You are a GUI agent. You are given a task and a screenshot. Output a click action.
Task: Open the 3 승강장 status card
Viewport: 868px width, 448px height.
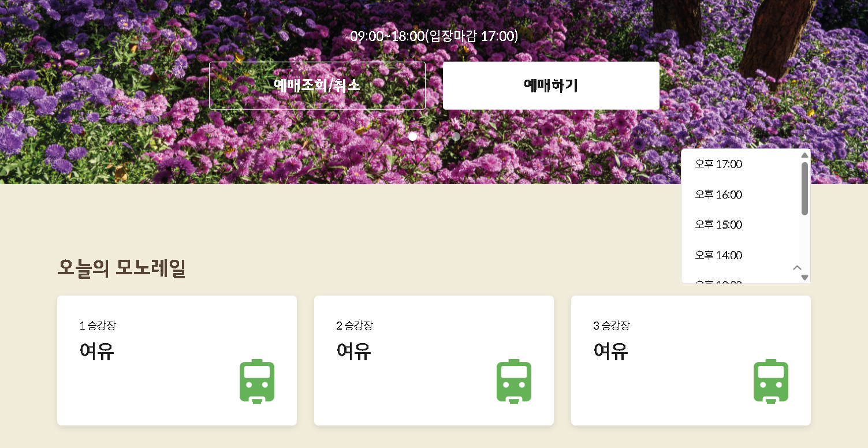(x=691, y=361)
